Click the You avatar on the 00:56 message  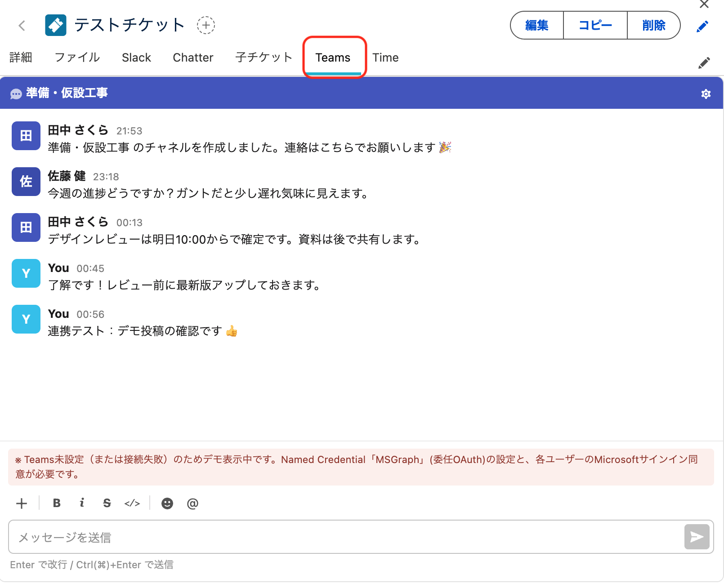coord(26,319)
